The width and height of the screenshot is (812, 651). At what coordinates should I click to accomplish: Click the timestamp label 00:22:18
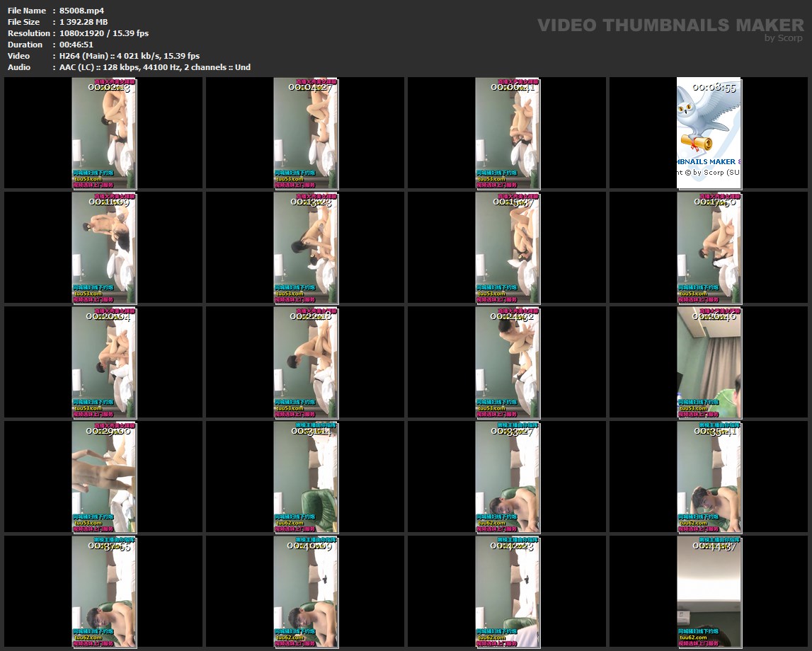click(x=311, y=316)
